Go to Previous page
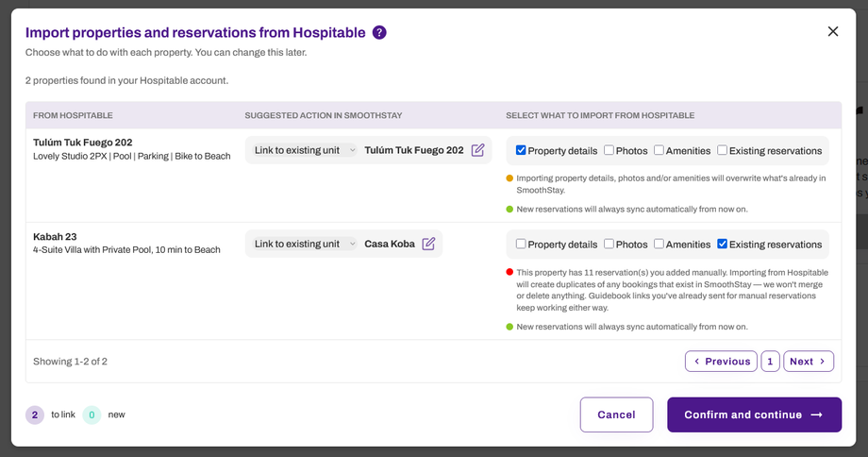This screenshot has height=457, width=868. coord(721,362)
